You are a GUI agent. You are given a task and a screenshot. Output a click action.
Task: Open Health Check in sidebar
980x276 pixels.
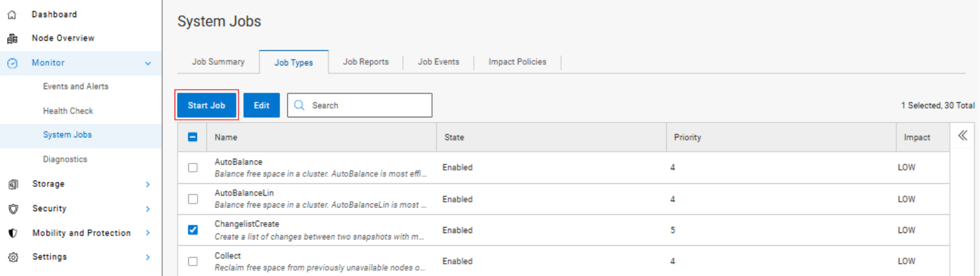[68, 111]
